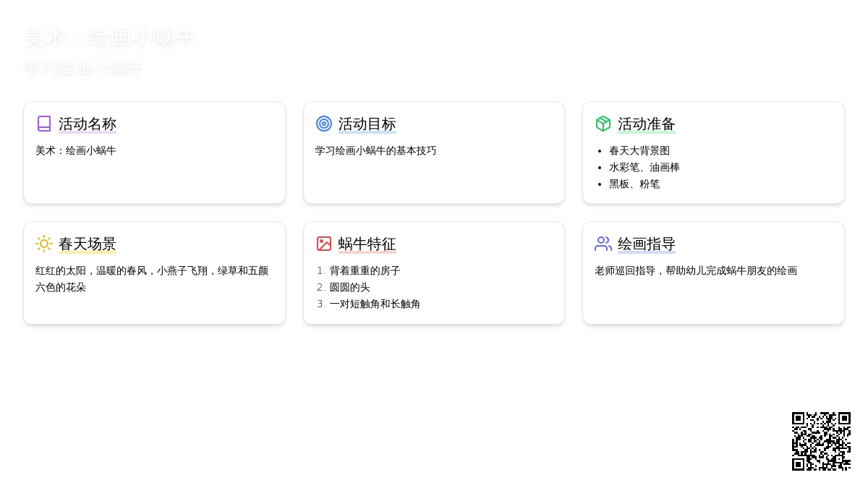This screenshot has width=868, height=488.
Task: Click the book icon beside 活动名称
Action: pyautogui.click(x=44, y=124)
